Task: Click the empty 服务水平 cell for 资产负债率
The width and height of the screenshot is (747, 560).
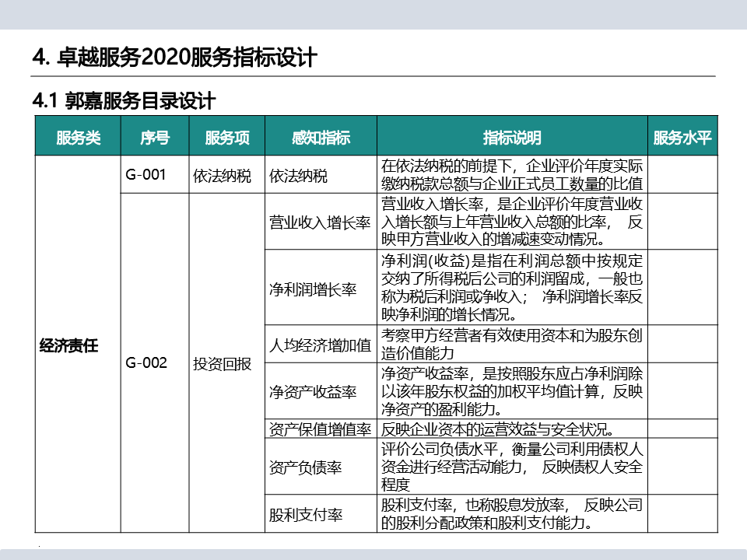Action: (682, 466)
